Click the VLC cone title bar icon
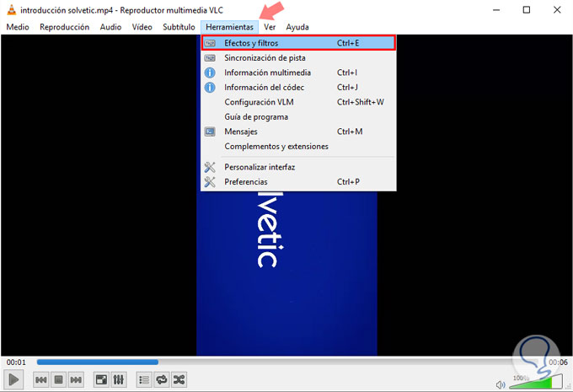573x392 pixels. (12, 10)
